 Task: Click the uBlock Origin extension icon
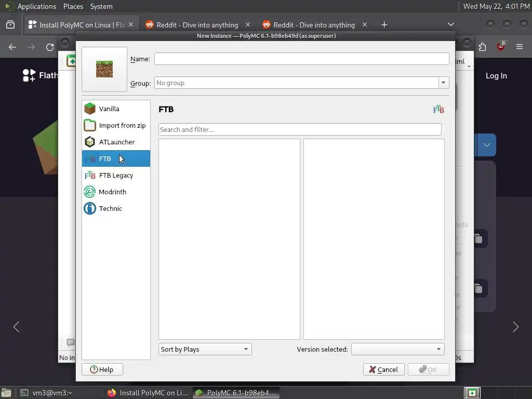point(501,46)
